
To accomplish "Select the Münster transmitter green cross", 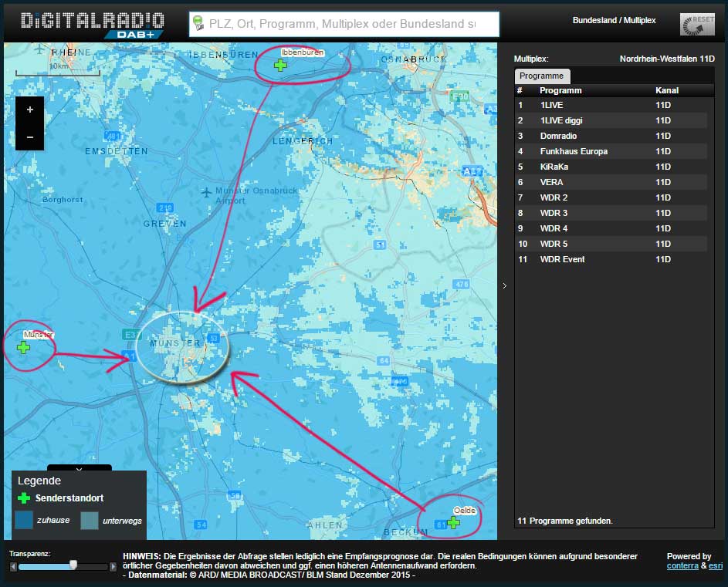I will 24,348.
